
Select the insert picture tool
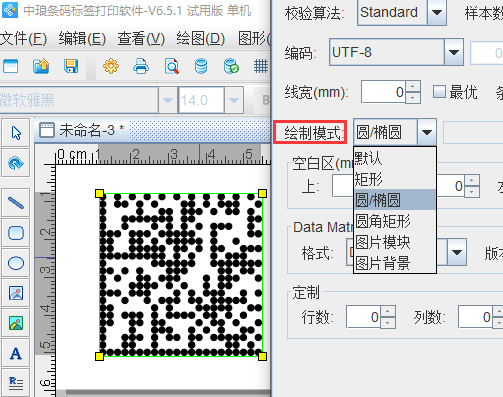[x=16, y=293]
